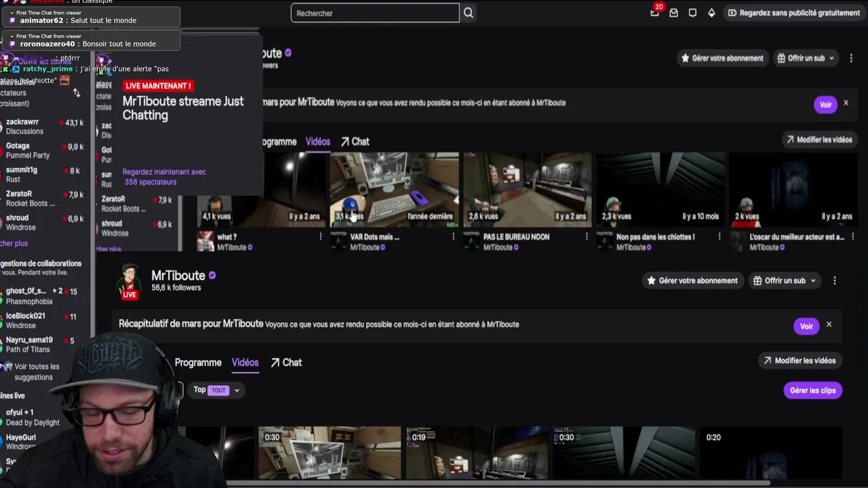The image size is (868, 488).
Task: Open the Top TOUT filter dropdown
Action: (x=216, y=390)
